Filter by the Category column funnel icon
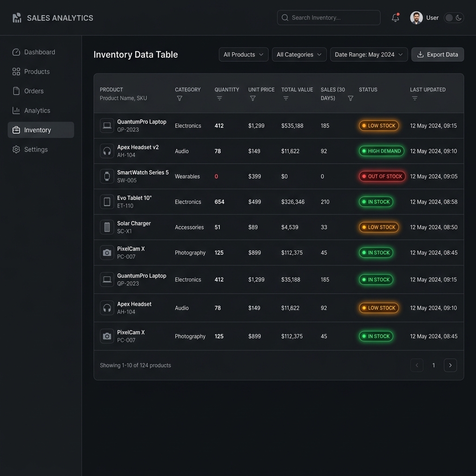This screenshot has height=476, width=476. [x=179, y=99]
